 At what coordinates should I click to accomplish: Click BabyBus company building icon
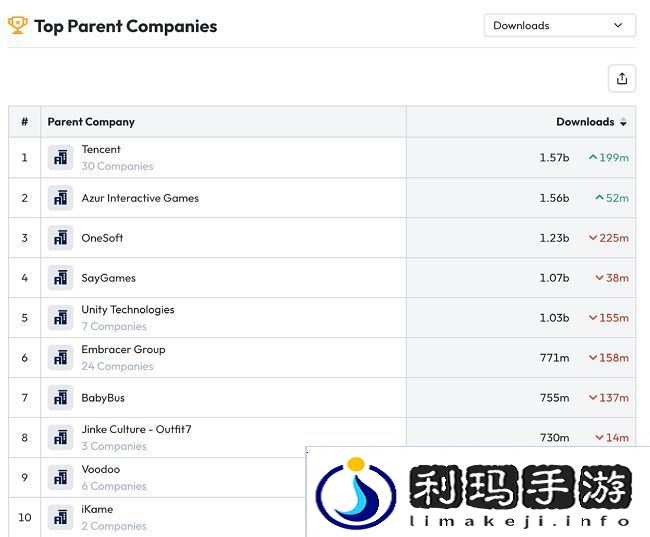(60, 398)
